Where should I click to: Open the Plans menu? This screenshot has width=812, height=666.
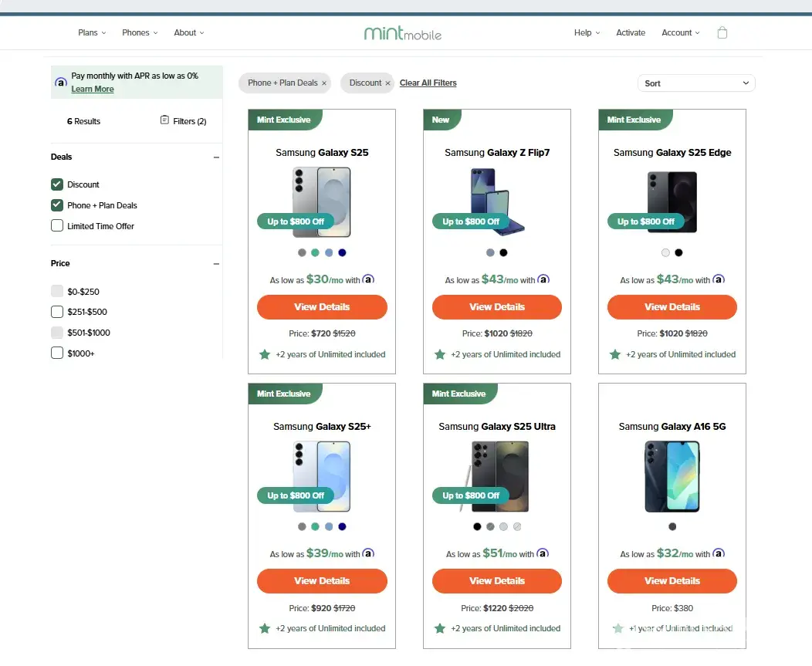(92, 32)
